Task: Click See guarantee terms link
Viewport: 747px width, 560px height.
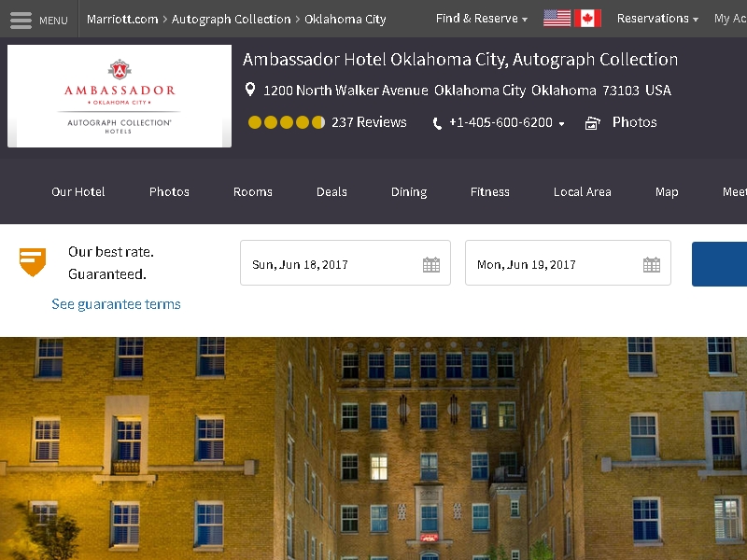Action: (116, 304)
